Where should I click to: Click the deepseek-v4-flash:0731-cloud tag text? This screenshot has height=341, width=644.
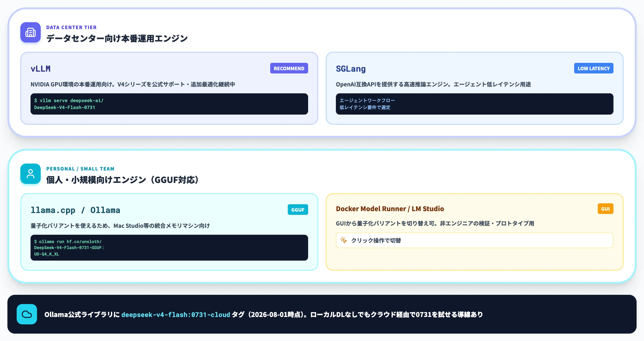click(x=176, y=314)
